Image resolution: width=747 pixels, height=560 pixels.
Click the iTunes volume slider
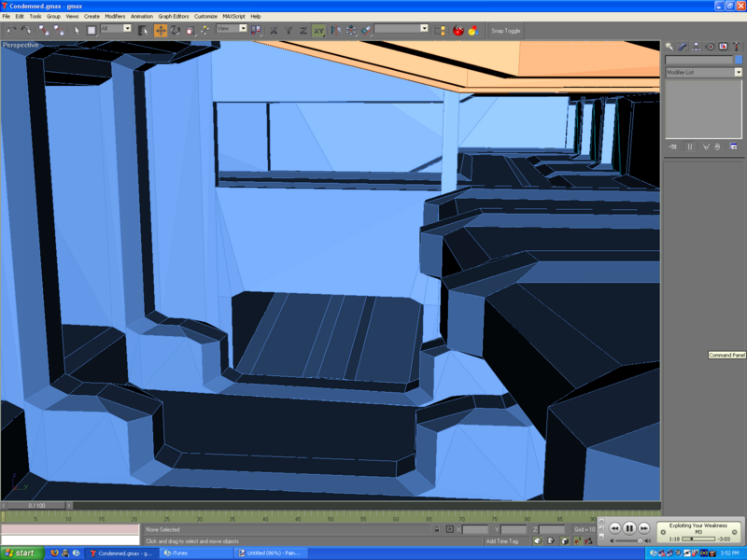[x=628, y=541]
